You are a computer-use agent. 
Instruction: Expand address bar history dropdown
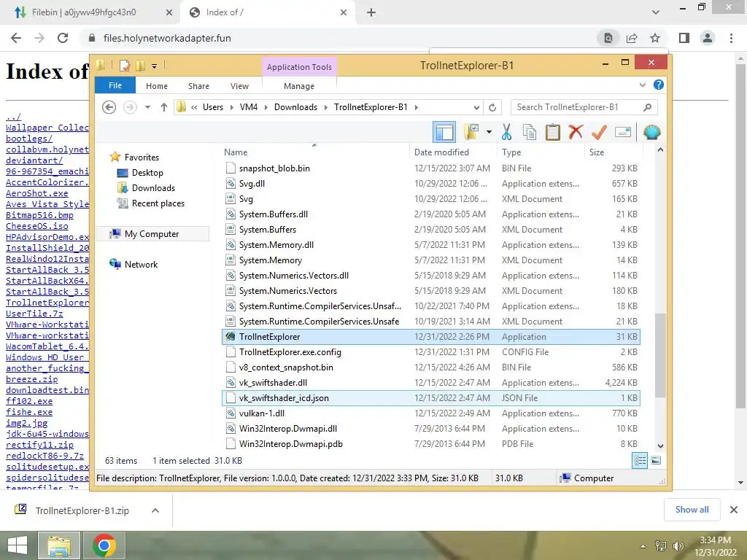tap(476, 107)
